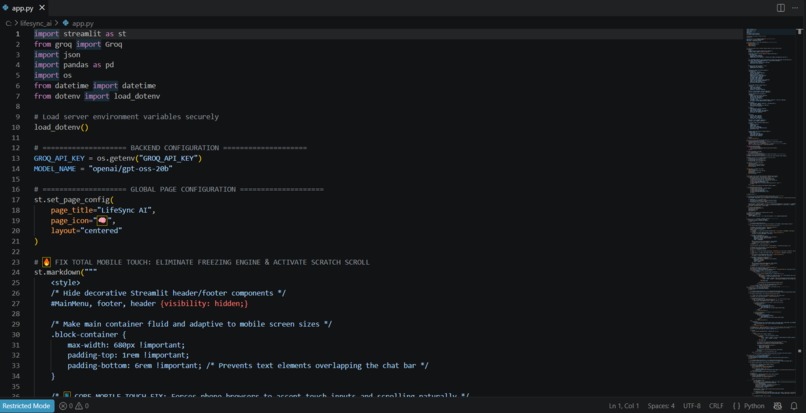Click the ".block-container {" selector
The image size is (806, 413).
[x=88, y=334]
